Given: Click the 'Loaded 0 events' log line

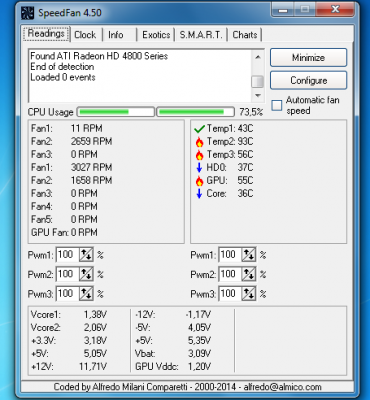Looking at the screenshot, I should tap(63, 77).
